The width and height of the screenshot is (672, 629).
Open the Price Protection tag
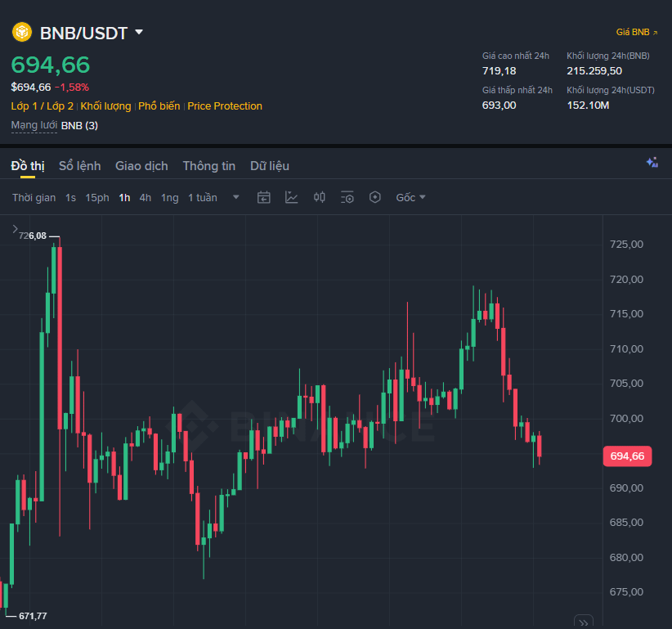225,106
